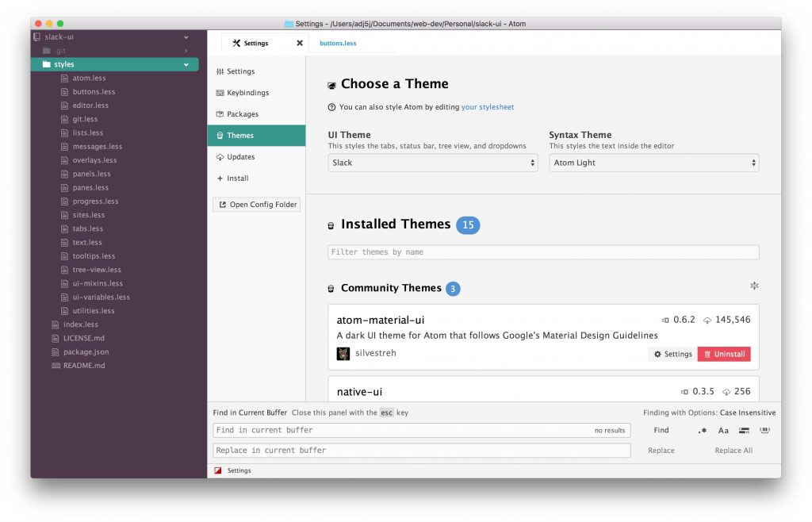Go to Packages in settings sidebar
This screenshot has height=522, width=812.
[242, 114]
